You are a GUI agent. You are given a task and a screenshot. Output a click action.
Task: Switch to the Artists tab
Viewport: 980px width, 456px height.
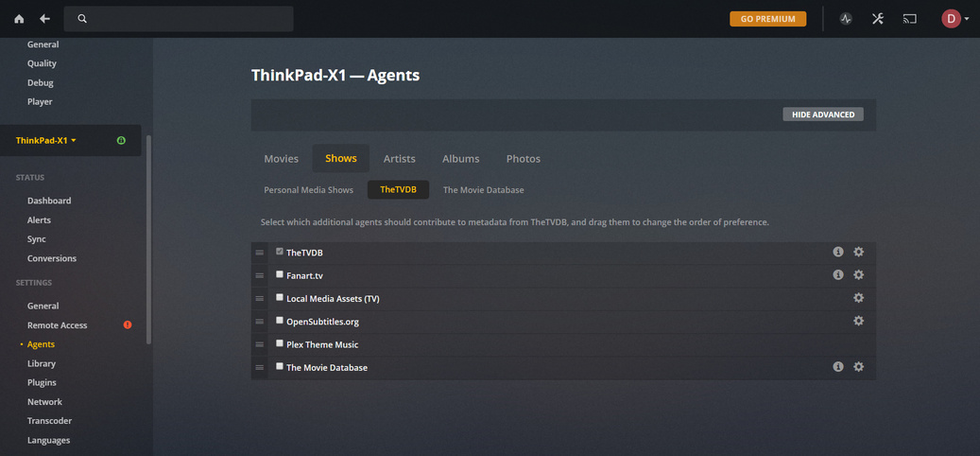[400, 158]
